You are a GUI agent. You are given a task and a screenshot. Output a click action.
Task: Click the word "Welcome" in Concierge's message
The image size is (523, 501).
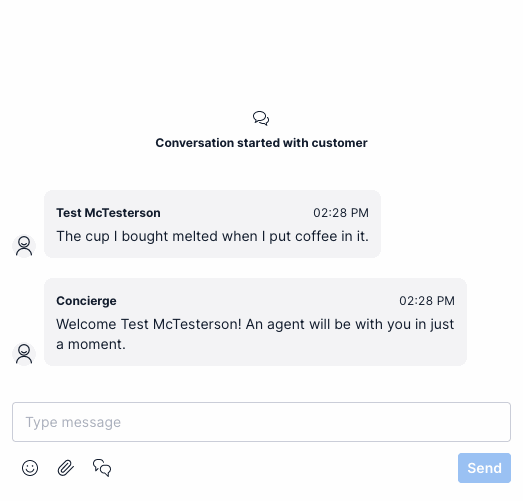pyautogui.click(x=86, y=324)
